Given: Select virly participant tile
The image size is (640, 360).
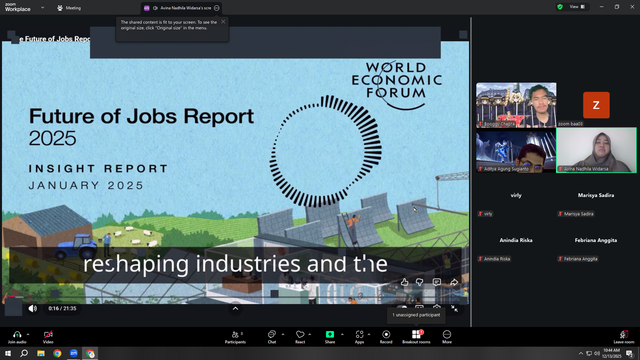Looking at the screenshot, I should pyautogui.click(x=516, y=196).
